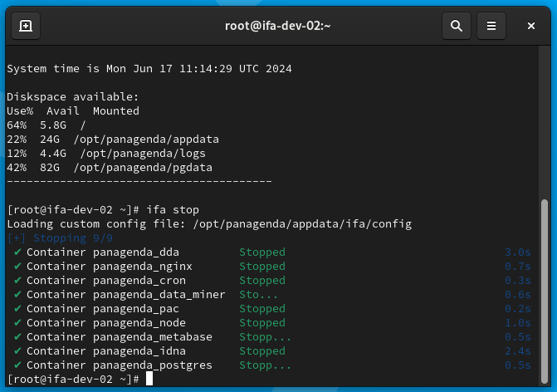The height and width of the screenshot is (392, 557).
Task: Click the checkmark beside panagenda_pac
Action: 17,308
